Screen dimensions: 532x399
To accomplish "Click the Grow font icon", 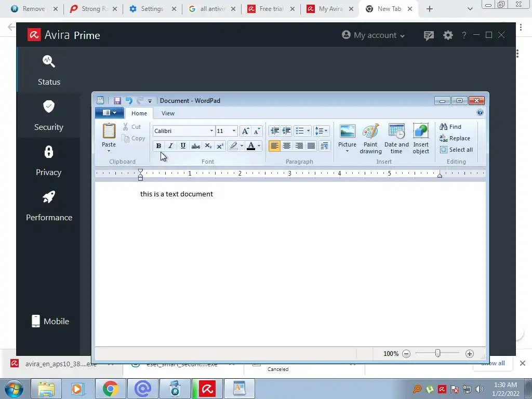I will pyautogui.click(x=245, y=131).
